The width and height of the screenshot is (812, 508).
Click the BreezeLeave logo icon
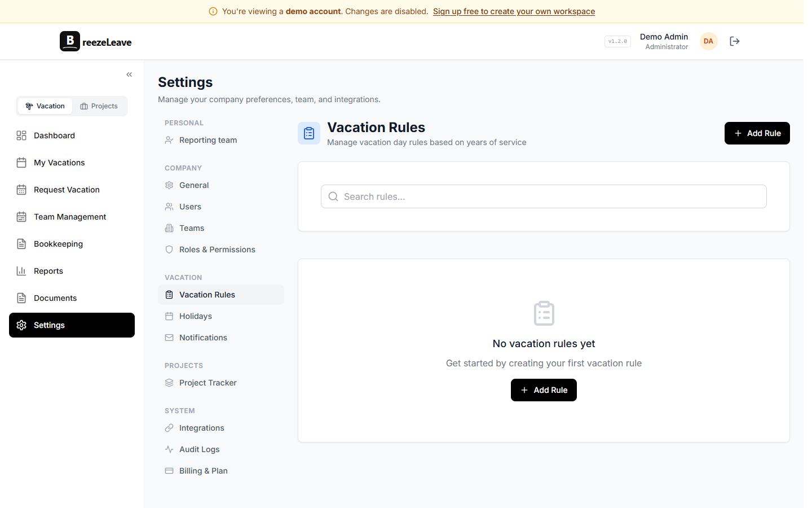[x=70, y=41]
